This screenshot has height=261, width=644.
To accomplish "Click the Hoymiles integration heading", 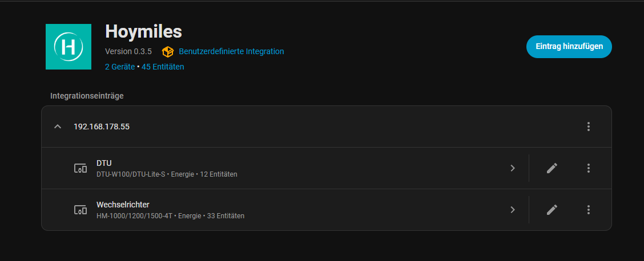I will 143,31.
